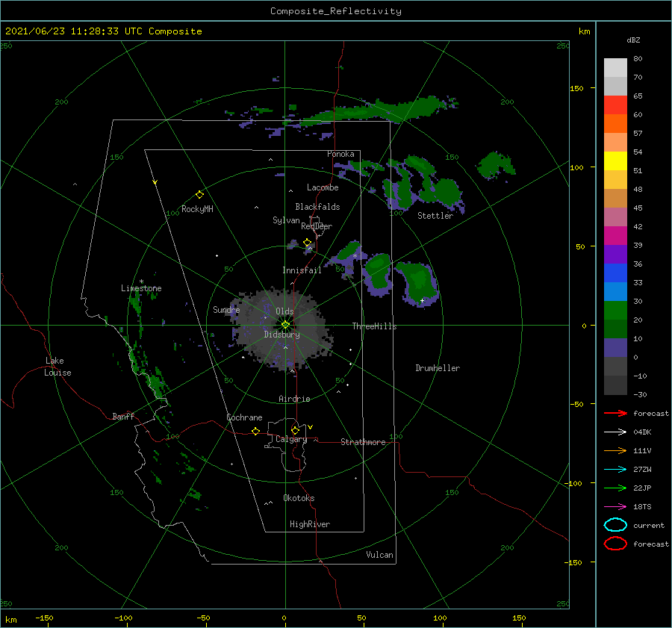Click the cyan 'current' ellipse legend icon
The width and height of the screenshot is (672, 628).
[615, 525]
